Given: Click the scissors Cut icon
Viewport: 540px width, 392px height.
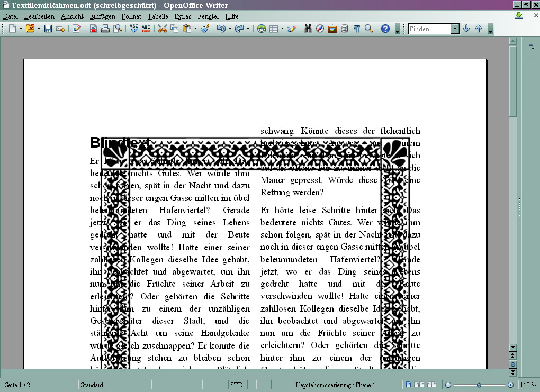Looking at the screenshot, I should coord(163,29).
